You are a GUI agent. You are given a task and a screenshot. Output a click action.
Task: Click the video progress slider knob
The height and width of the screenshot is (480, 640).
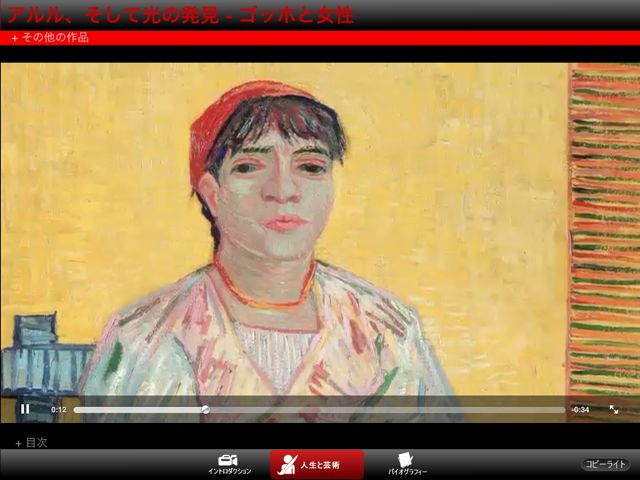(x=206, y=409)
